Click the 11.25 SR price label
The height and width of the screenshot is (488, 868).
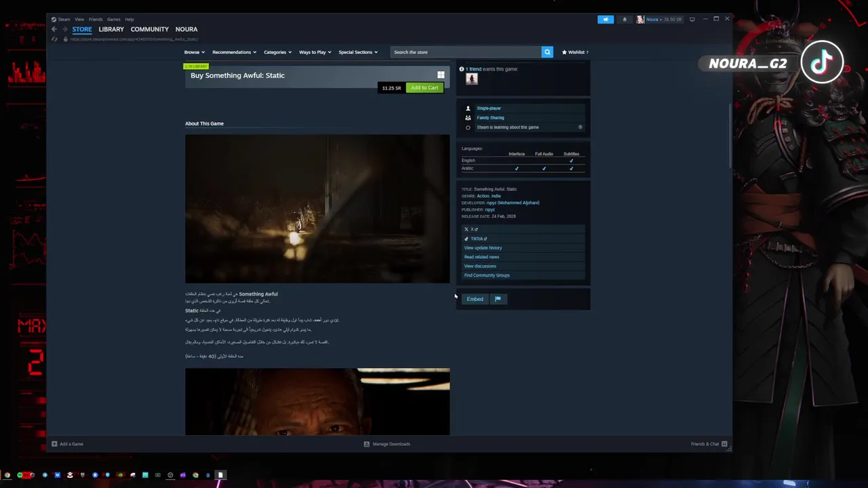click(x=391, y=88)
